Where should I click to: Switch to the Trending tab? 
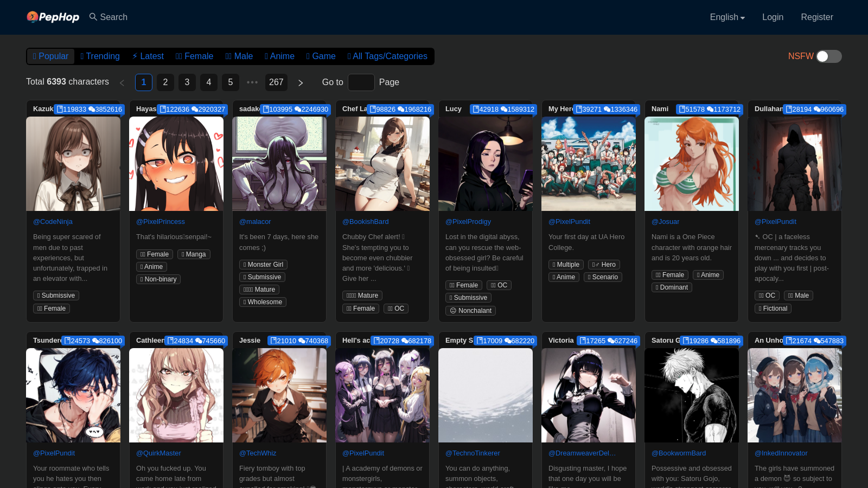tap(100, 56)
